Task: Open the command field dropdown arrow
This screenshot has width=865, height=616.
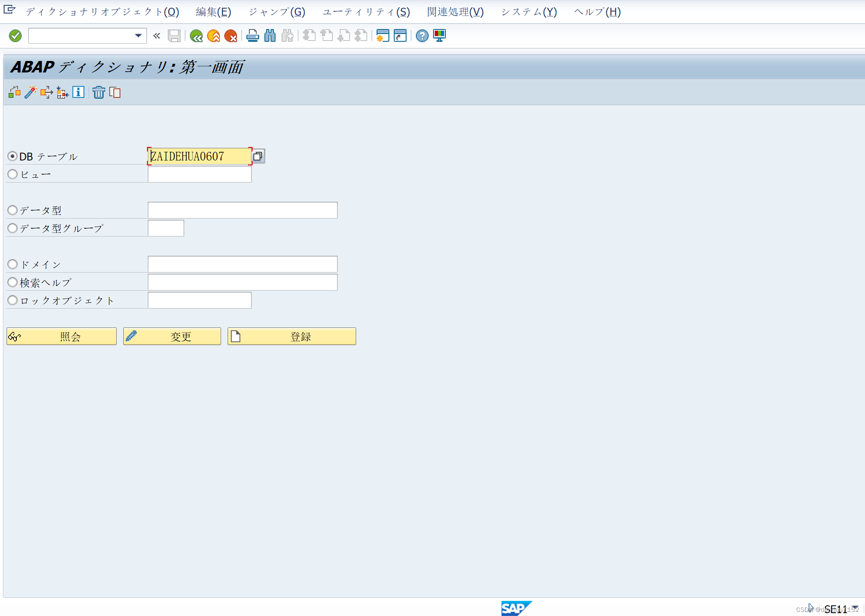Action: [138, 36]
